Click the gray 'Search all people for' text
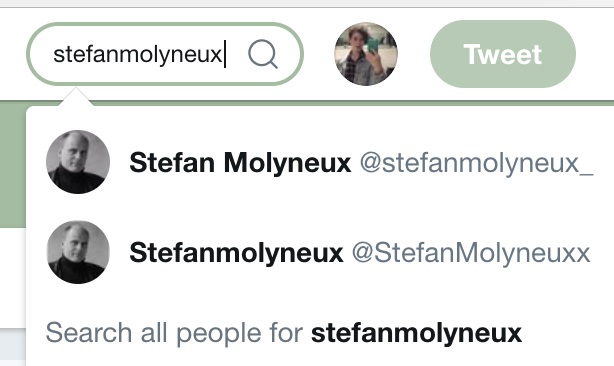Screen dimensions: 614x366 pyautogui.click(x=174, y=333)
